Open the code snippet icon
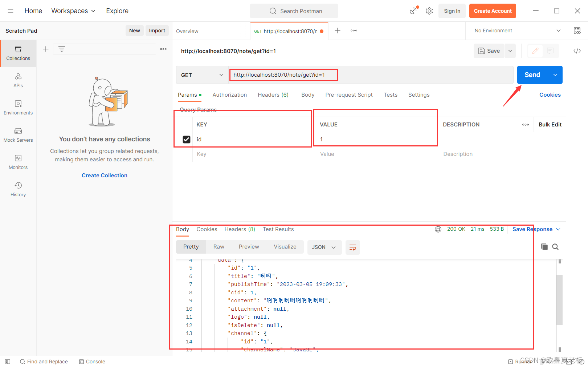This screenshot has width=588, height=367. coord(577,51)
